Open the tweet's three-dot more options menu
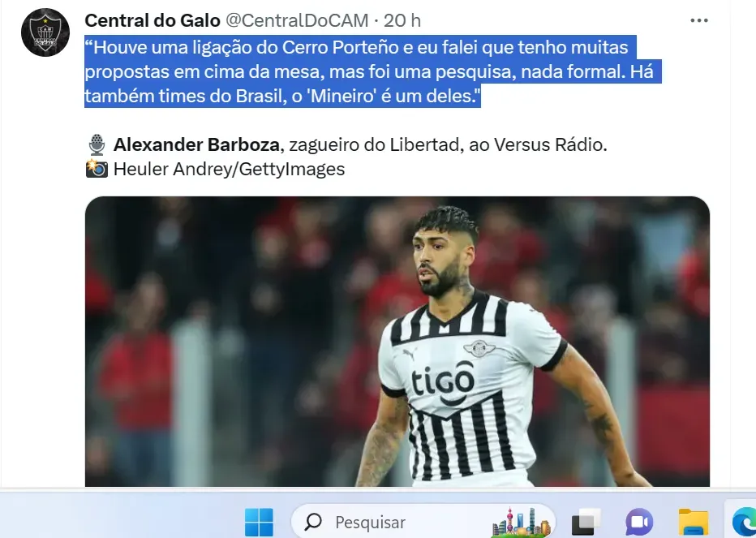The image size is (756, 538). (699, 20)
